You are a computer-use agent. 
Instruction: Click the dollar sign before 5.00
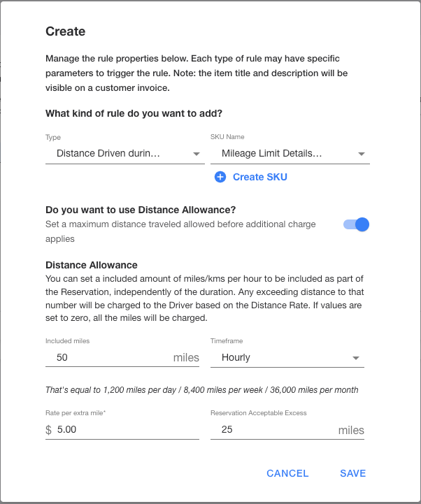48,430
